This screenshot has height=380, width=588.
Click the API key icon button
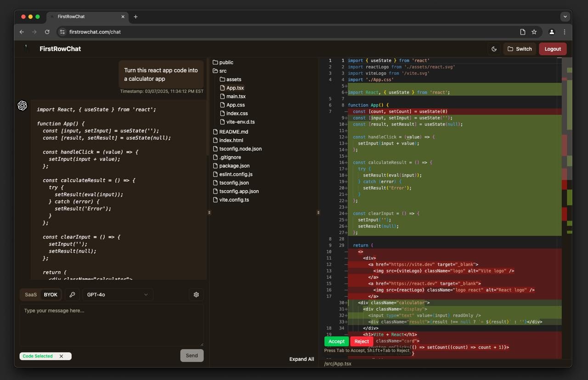pyautogui.click(x=72, y=295)
